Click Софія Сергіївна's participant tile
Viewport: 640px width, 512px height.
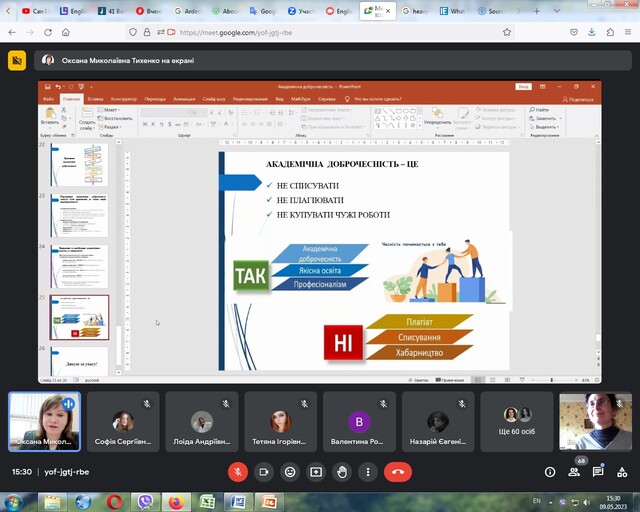pos(123,421)
